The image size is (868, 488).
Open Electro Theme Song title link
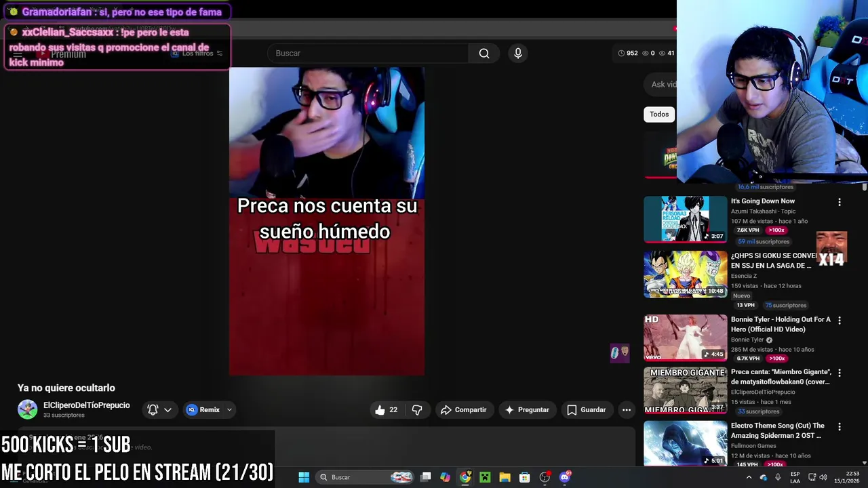[778, 430]
